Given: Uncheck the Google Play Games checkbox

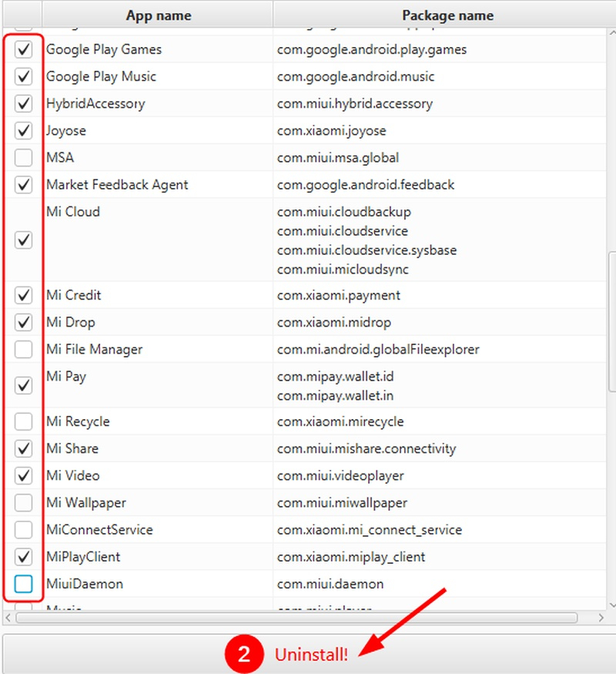Looking at the screenshot, I should pos(24,50).
